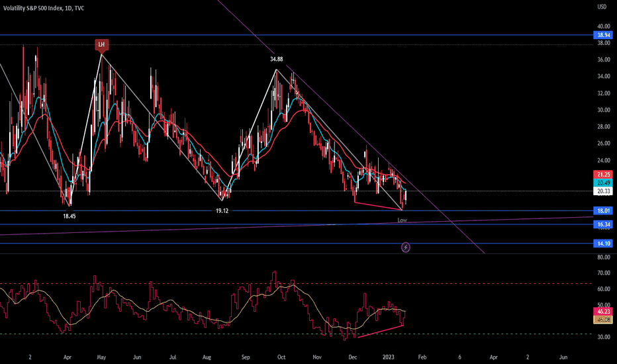Click the 80.00 RSI scale value
The width and height of the screenshot is (617, 364).
pyautogui.click(x=604, y=257)
